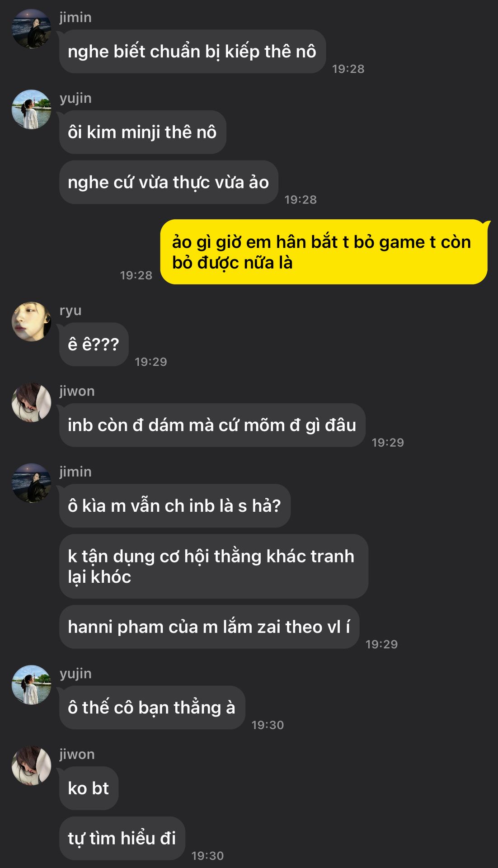Open ryu's profile picture
Image resolution: width=498 pixels, height=868 pixels.
(31, 321)
